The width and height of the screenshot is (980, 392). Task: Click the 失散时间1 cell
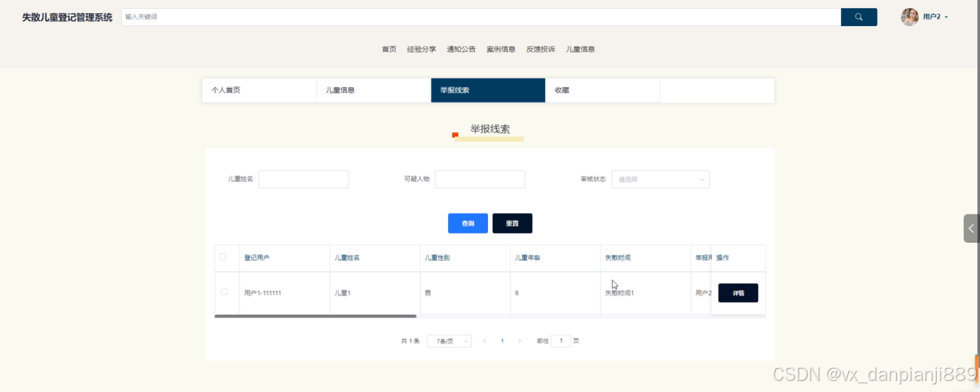646,293
